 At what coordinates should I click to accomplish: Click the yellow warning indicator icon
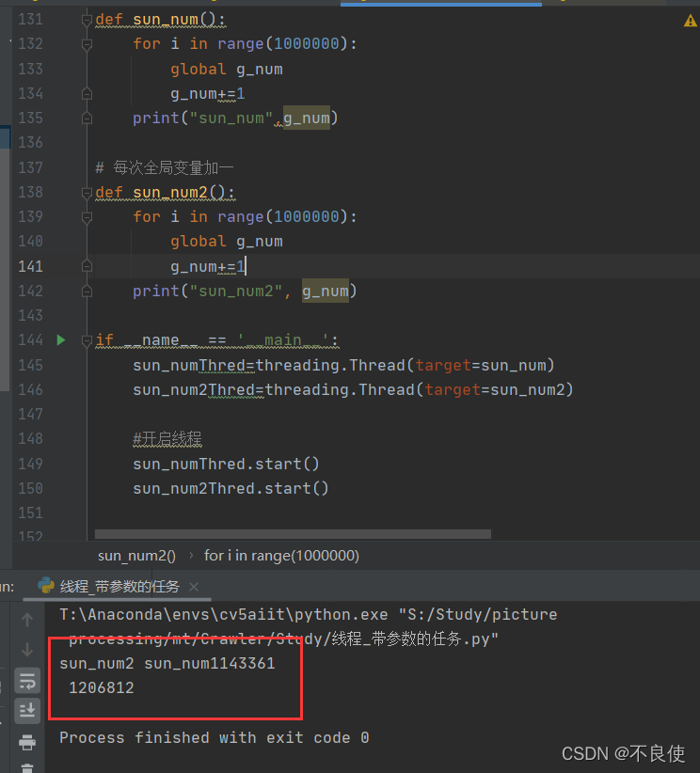point(691,21)
